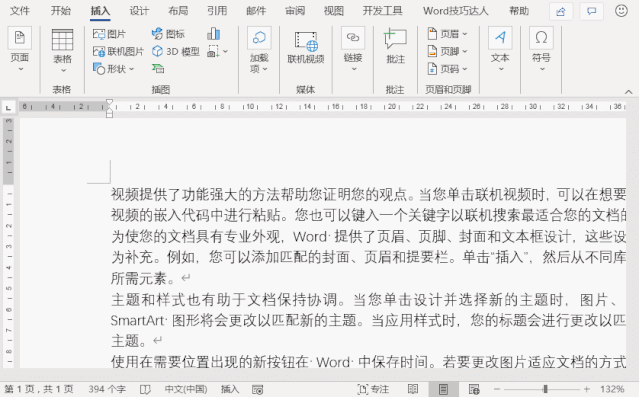Open the Word技巧达人 tab
639x397 pixels.
pyautogui.click(x=456, y=11)
